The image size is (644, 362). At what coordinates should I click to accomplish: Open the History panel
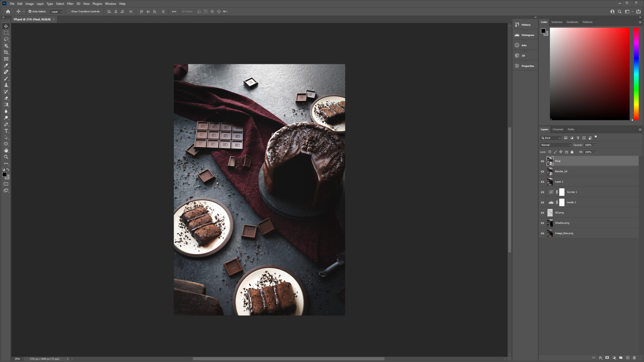click(x=525, y=25)
